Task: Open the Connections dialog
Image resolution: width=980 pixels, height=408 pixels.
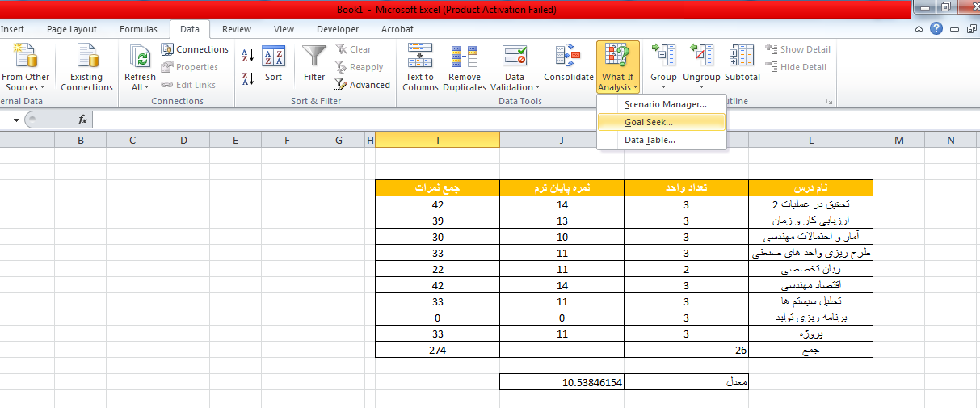Action: tap(195, 49)
